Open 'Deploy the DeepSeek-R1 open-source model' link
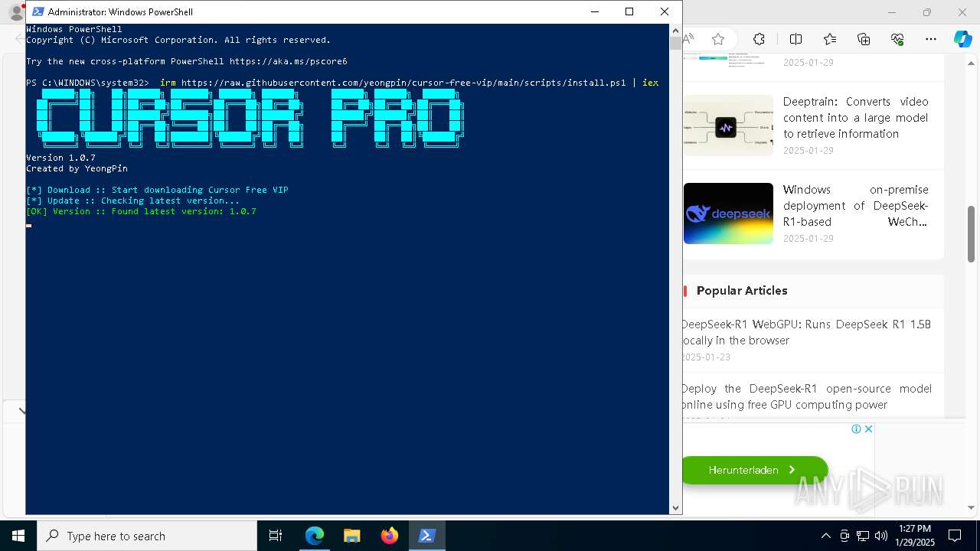The height and width of the screenshot is (551, 980). click(x=806, y=396)
